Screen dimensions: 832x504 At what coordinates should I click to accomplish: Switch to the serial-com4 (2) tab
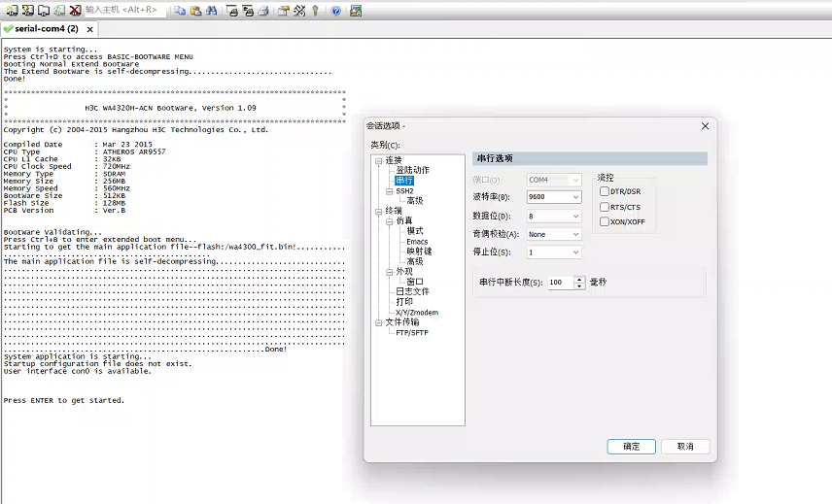(42, 29)
